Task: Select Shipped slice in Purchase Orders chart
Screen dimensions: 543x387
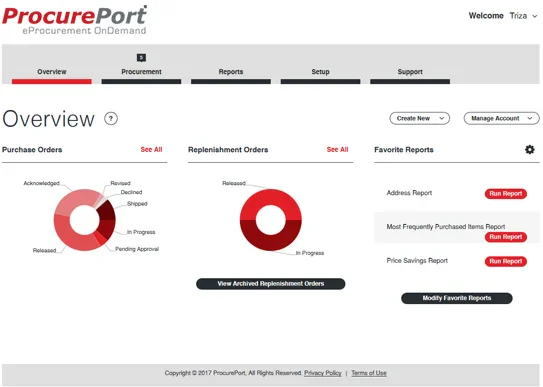Action: pos(107,211)
